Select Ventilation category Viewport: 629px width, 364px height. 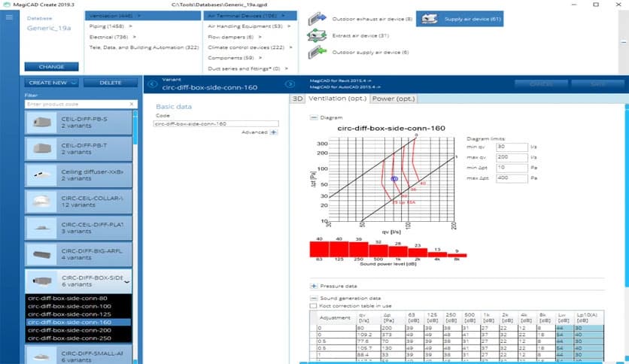click(143, 16)
